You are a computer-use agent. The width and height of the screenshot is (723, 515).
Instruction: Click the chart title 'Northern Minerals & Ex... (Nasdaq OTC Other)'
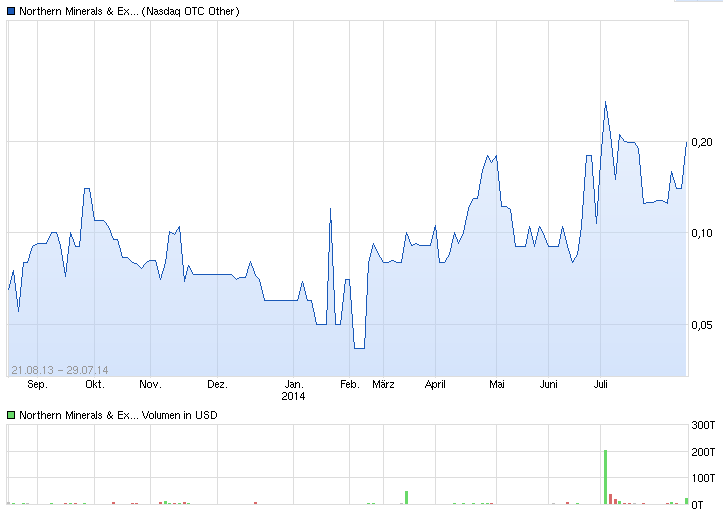coord(129,12)
